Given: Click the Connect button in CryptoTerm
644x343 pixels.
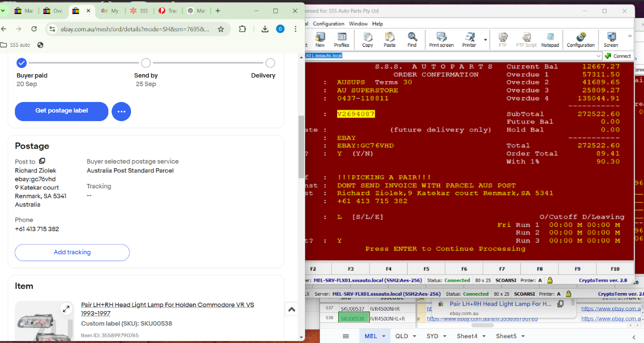Looking at the screenshot, I should coord(618,56).
